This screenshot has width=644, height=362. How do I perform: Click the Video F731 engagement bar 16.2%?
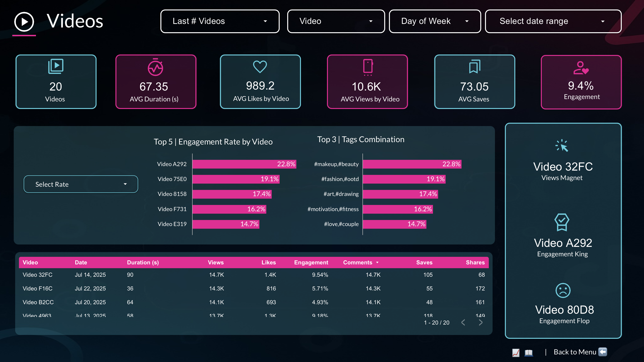click(229, 209)
